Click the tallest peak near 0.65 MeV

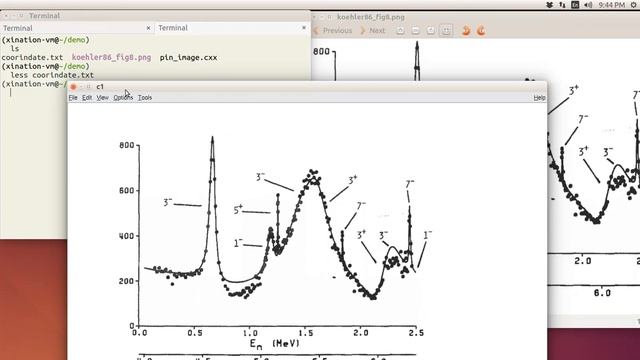tap(212, 140)
